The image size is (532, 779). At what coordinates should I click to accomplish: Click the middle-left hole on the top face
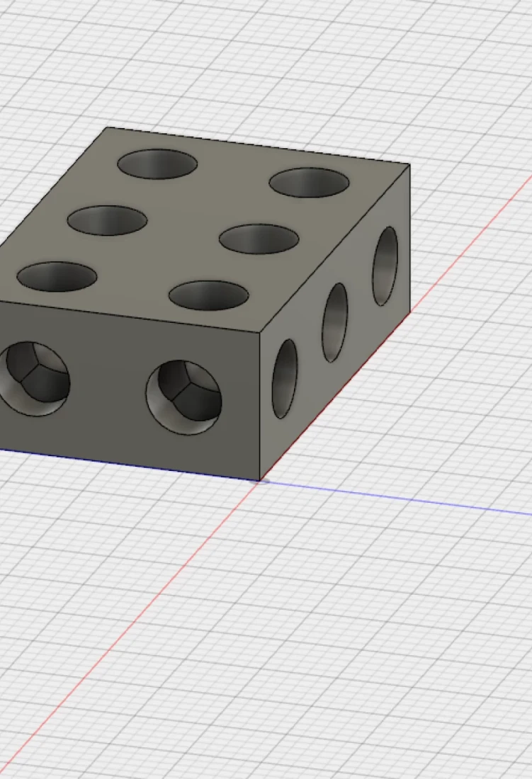pyautogui.click(x=107, y=220)
